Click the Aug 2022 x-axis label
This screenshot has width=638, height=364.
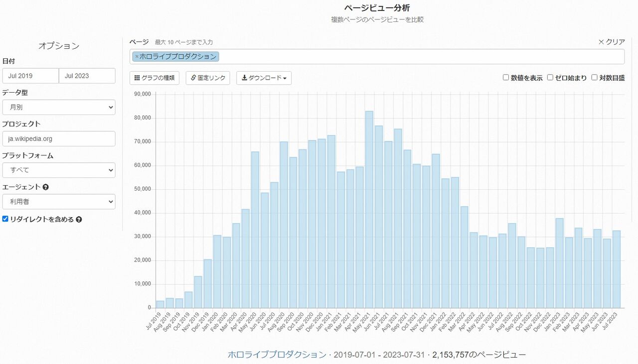(505, 323)
